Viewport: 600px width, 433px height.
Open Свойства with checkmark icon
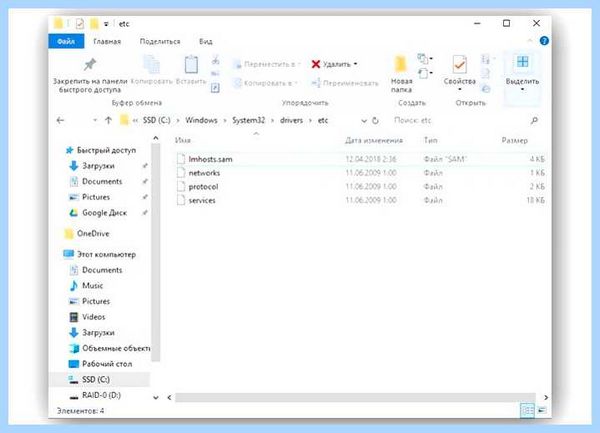click(x=459, y=65)
